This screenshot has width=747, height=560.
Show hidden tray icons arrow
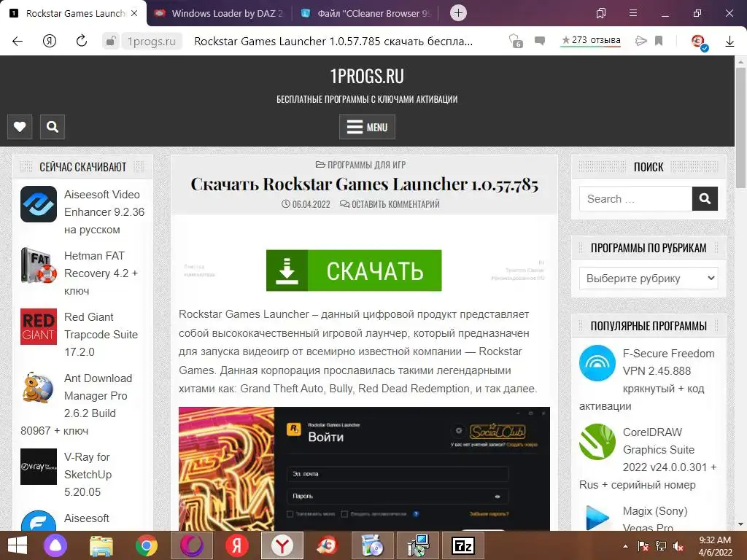click(625, 546)
